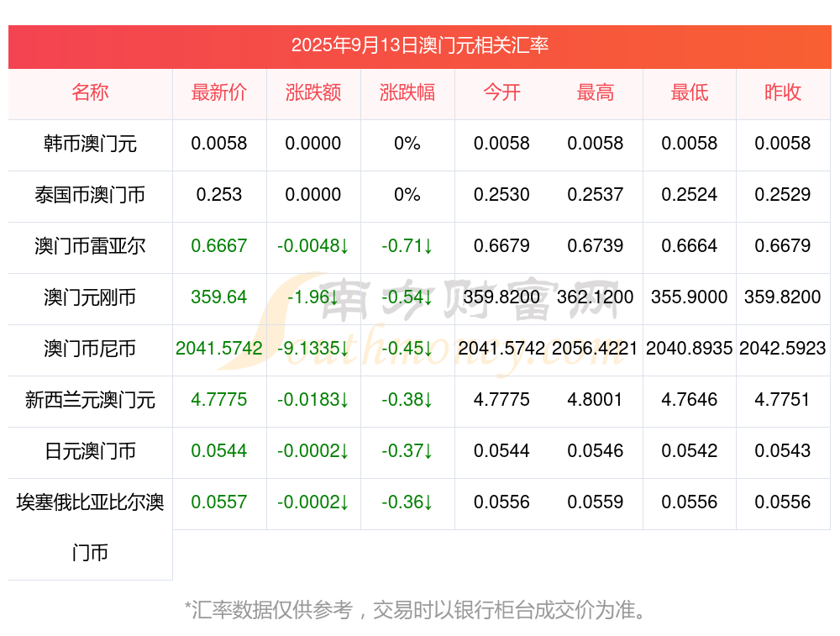This screenshot has height=636, width=840.
Task: Click change percent -0.37↓
Action: coord(407,450)
